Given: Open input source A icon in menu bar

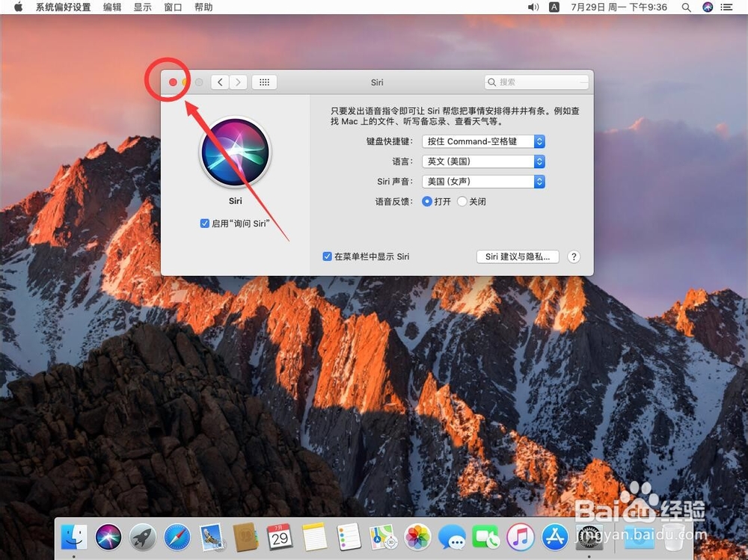Looking at the screenshot, I should point(554,7).
